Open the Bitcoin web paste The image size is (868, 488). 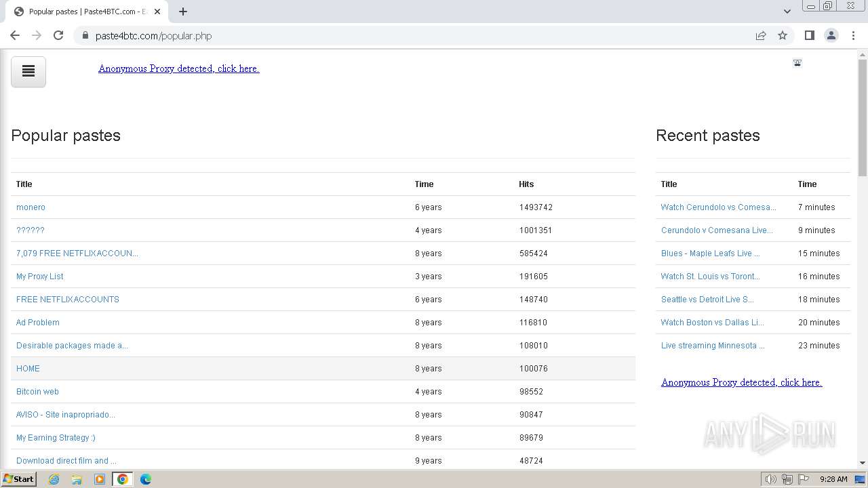(x=37, y=392)
